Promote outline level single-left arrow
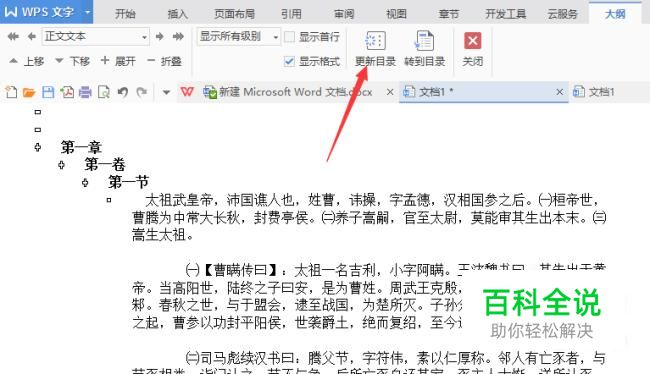Image resolution: width=650 pixels, height=374 pixels. click(32, 36)
